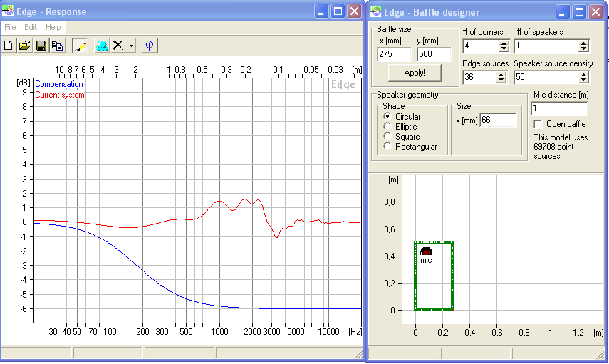Click the speaker Size x [mm] field 66

point(498,120)
